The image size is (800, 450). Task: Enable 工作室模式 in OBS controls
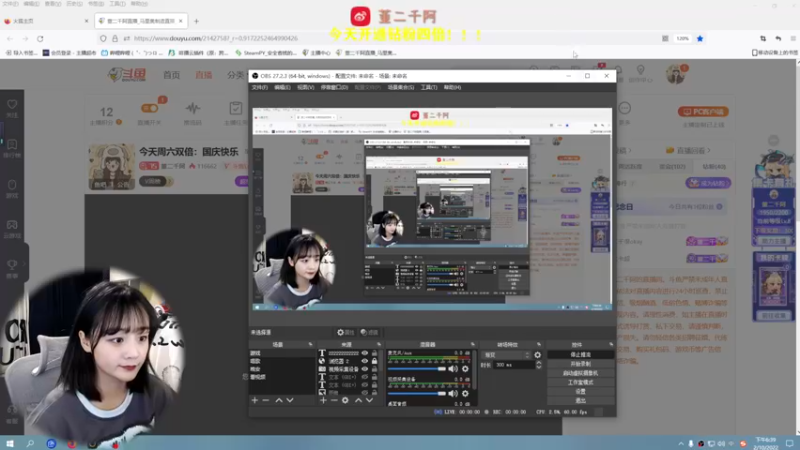click(581, 382)
